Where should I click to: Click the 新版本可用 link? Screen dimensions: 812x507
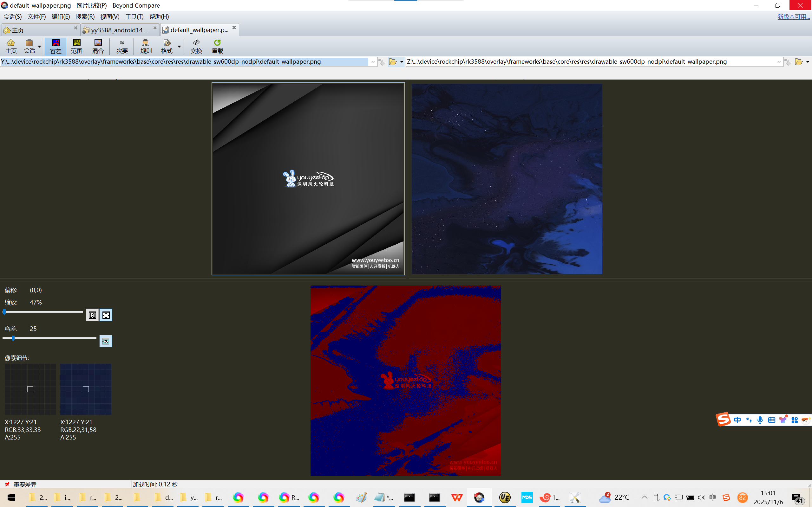[793, 16]
